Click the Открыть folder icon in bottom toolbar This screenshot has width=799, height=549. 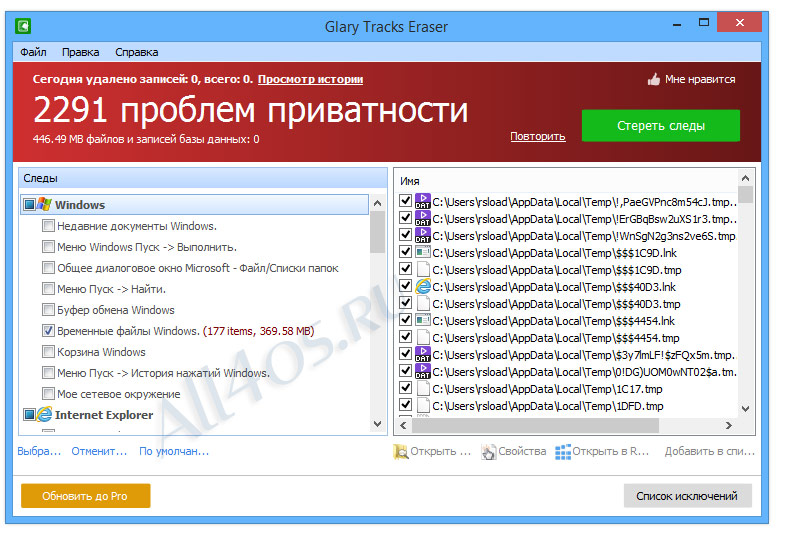[x=401, y=452]
